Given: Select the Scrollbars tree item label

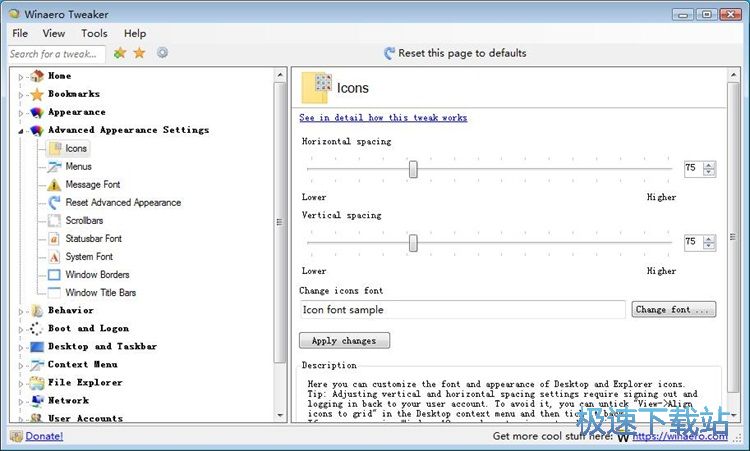Looking at the screenshot, I should click(x=84, y=220).
